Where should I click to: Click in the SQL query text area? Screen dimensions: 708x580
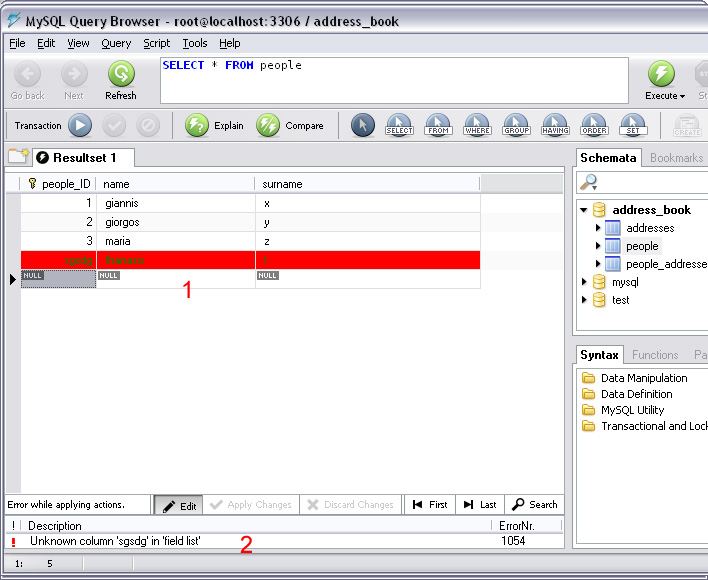coord(394,80)
